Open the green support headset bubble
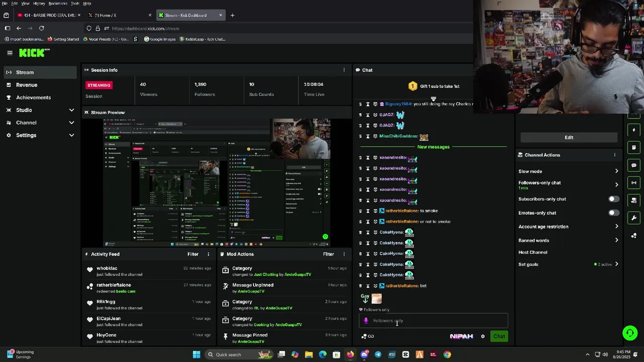The image size is (644, 362). [629, 333]
